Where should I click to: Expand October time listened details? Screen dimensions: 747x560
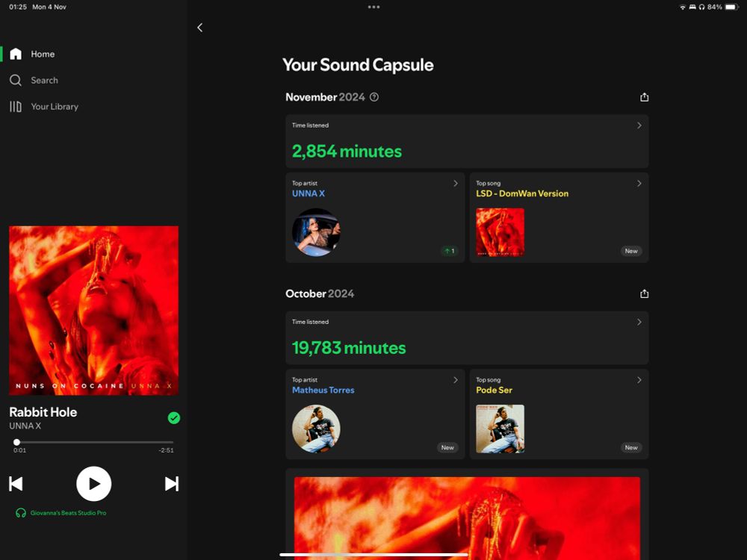(x=639, y=323)
